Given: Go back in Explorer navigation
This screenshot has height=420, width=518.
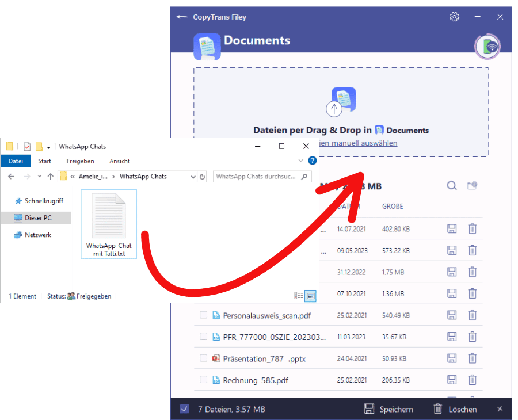Looking at the screenshot, I should click(x=12, y=177).
